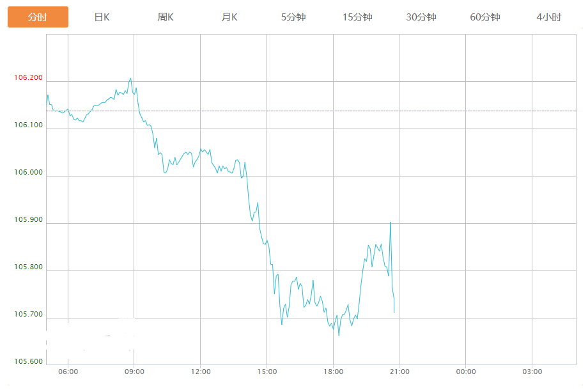The height and width of the screenshot is (392, 588).
Task: Click the 03:00 time axis label
Action: pos(532,372)
